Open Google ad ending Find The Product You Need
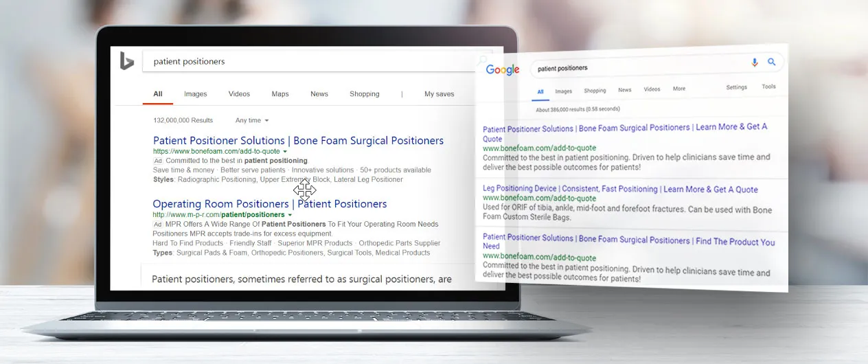This screenshot has height=364, width=868. click(628, 243)
